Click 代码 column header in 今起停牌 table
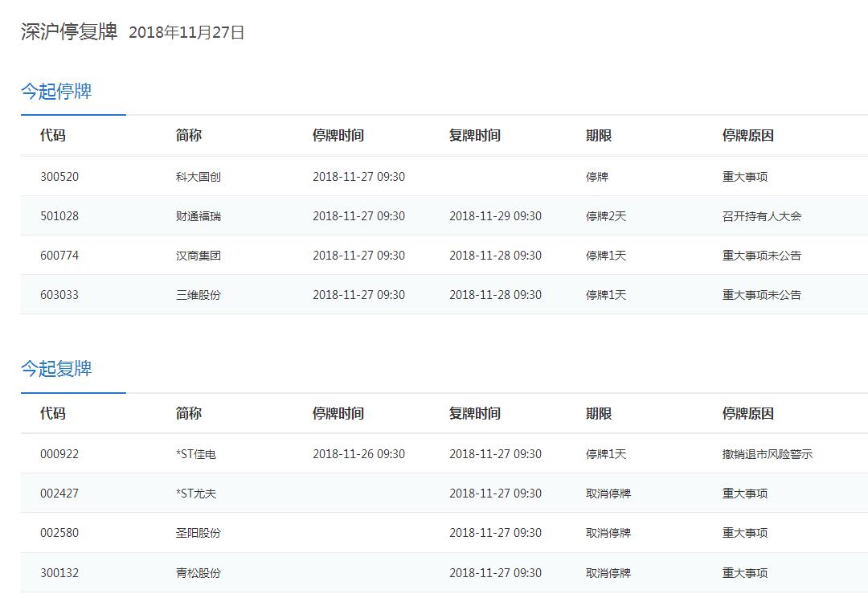The width and height of the screenshot is (868, 598). pos(53,136)
